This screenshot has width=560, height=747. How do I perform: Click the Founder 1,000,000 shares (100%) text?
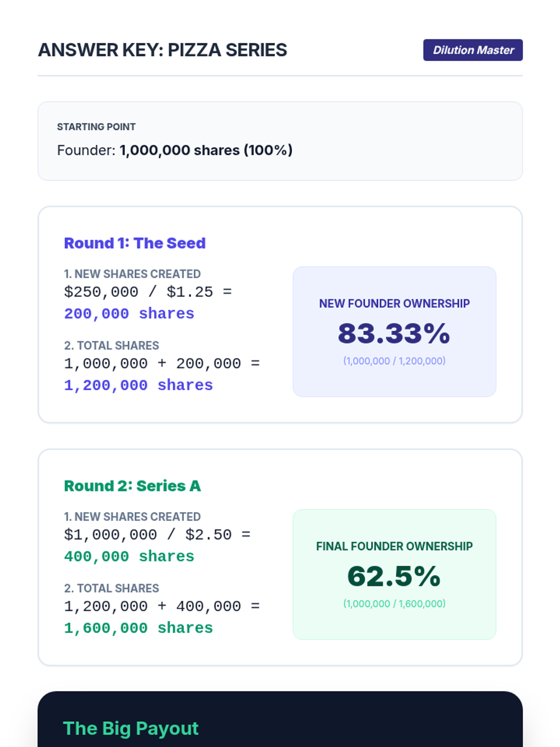click(175, 150)
